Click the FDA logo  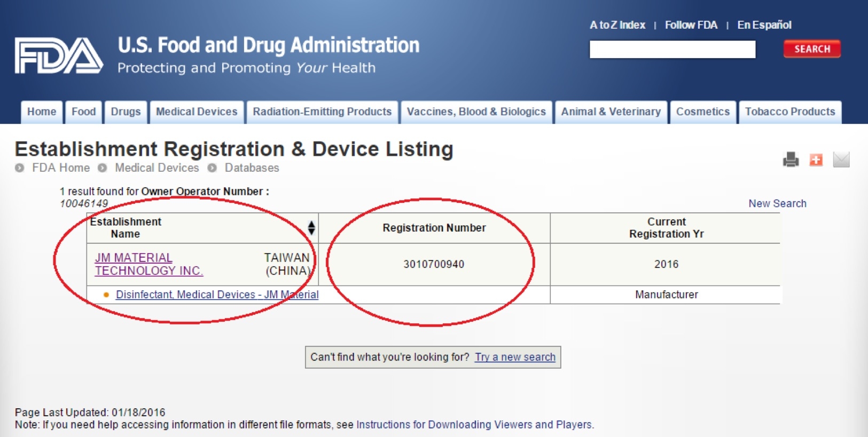point(59,55)
